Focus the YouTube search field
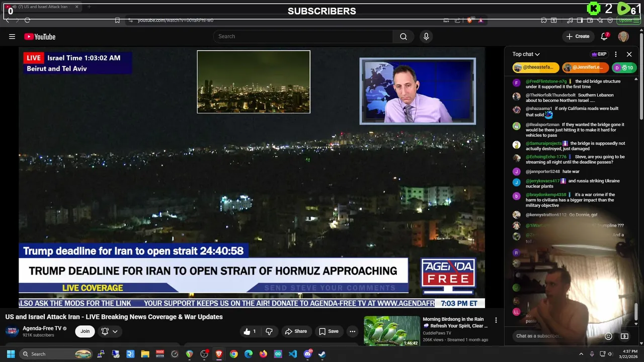Image resolution: width=644 pixels, height=362 pixels. (x=303, y=36)
